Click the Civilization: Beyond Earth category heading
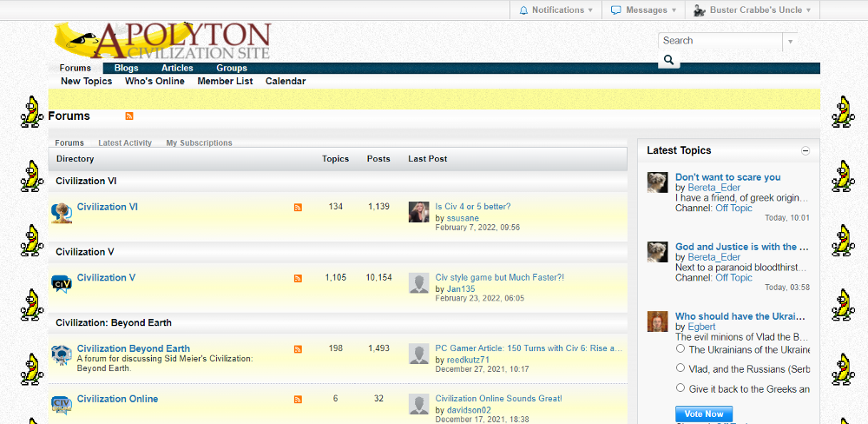 114,322
